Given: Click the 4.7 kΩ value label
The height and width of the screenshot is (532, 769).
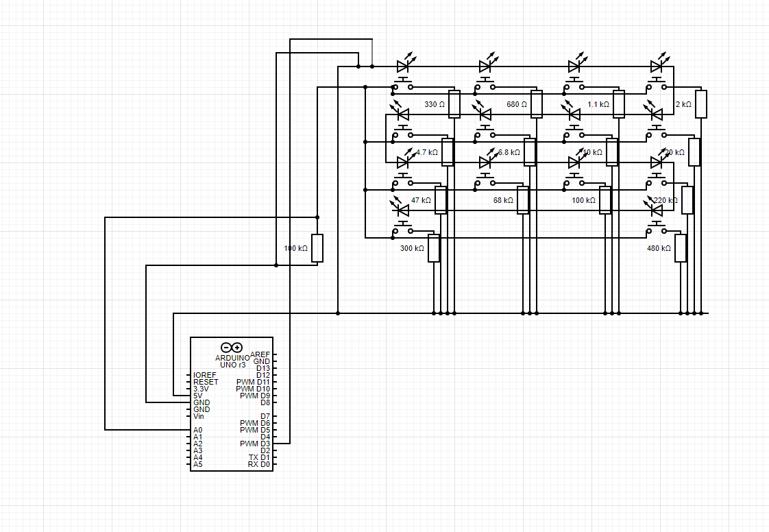Looking at the screenshot, I should [427, 153].
